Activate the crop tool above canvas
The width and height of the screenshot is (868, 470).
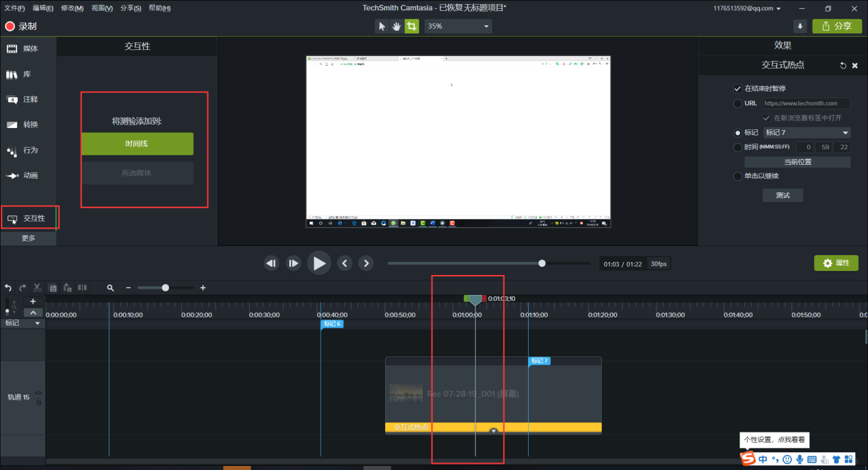(412, 26)
